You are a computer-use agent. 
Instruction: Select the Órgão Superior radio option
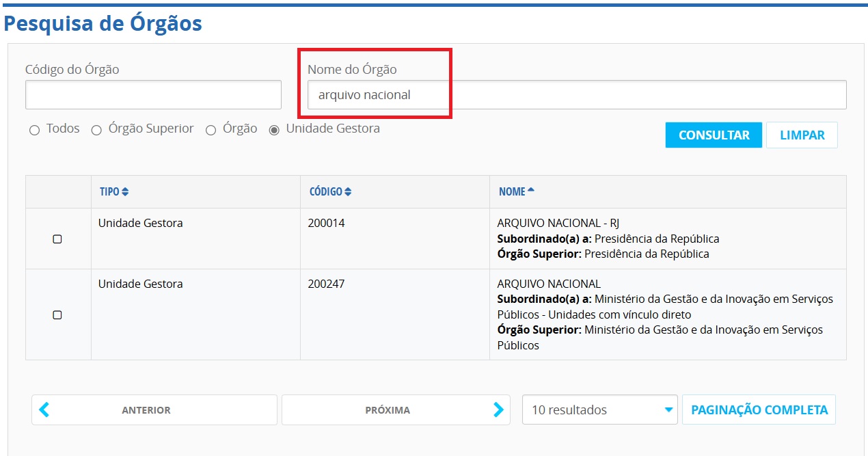point(96,130)
